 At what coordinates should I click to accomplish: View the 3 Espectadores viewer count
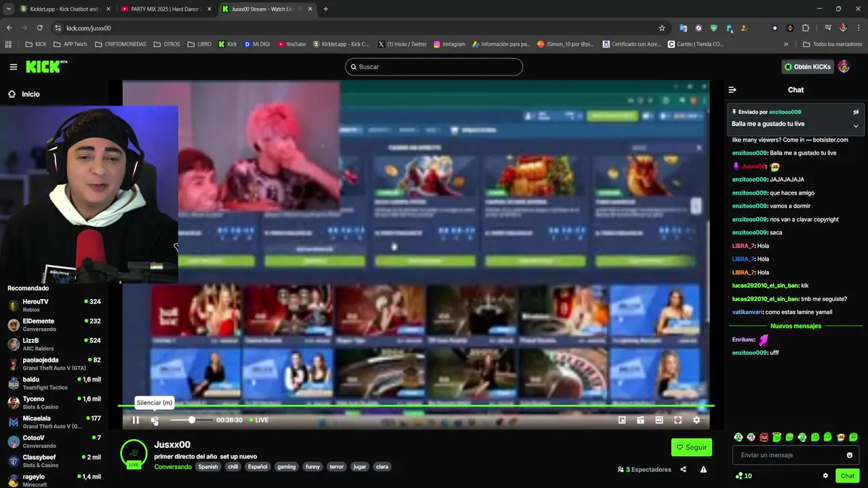[x=645, y=469]
